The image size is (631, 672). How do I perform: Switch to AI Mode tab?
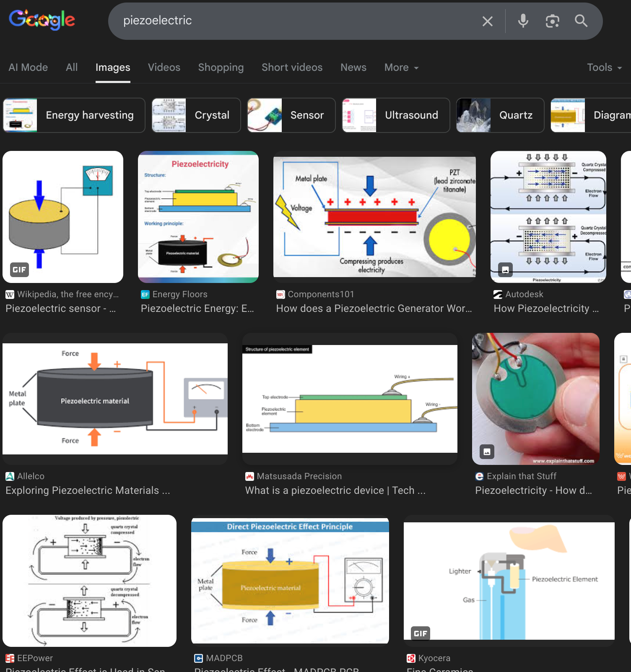click(28, 67)
